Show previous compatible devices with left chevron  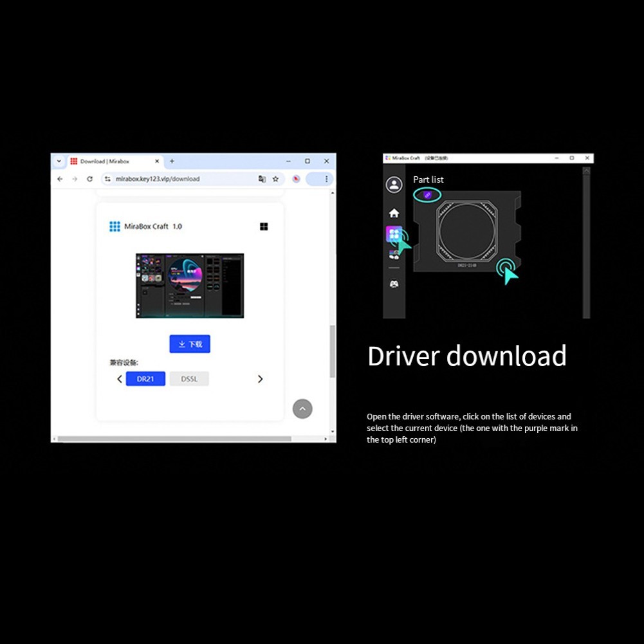(120, 379)
